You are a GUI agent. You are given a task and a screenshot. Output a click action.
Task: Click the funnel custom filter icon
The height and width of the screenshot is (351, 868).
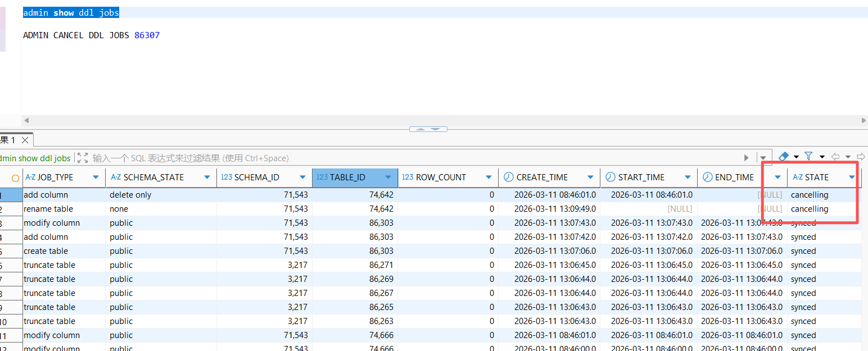809,157
